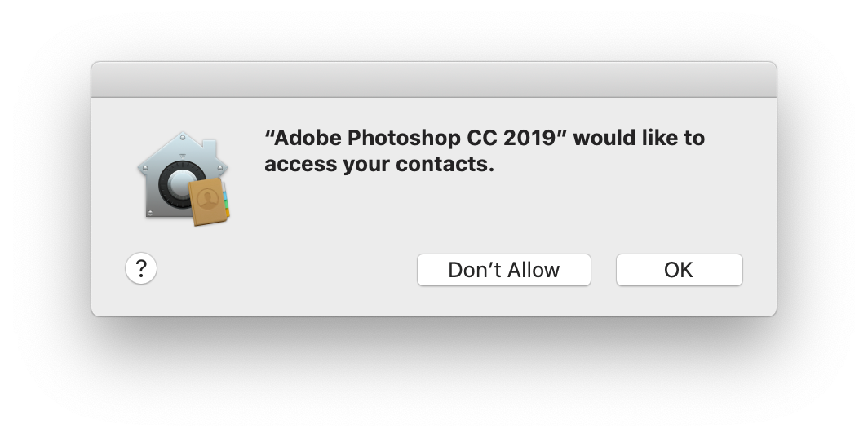Viewport: 868px width, 437px height.
Task: Click the dialog's title bar
Action: click(433, 79)
